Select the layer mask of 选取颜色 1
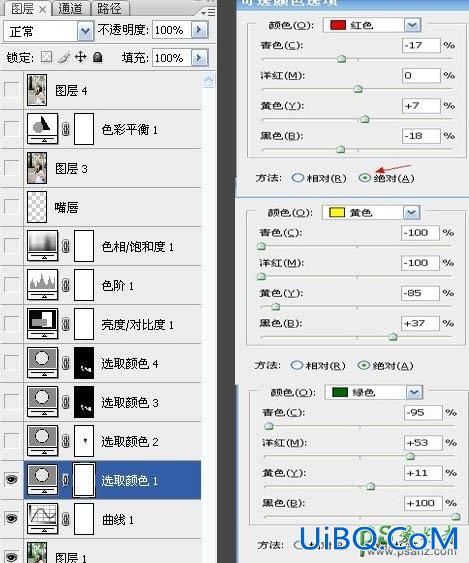 (x=84, y=480)
